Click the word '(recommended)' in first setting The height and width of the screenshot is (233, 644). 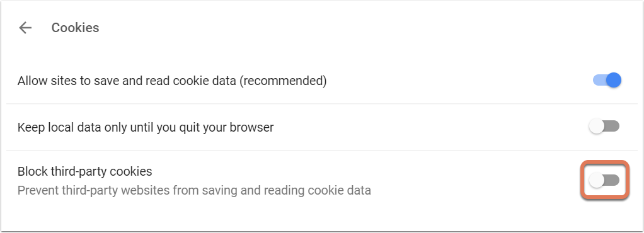pyautogui.click(x=283, y=81)
